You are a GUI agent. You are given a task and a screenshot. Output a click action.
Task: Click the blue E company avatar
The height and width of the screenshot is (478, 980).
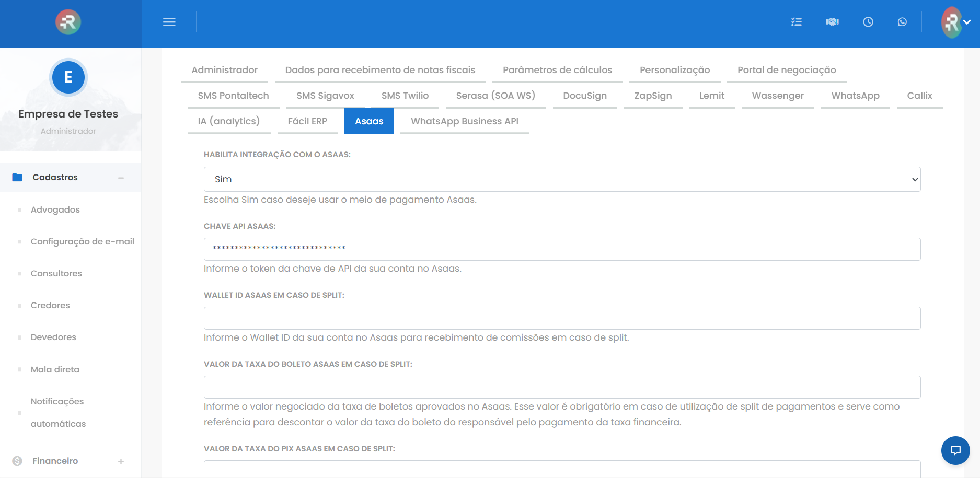(x=68, y=77)
